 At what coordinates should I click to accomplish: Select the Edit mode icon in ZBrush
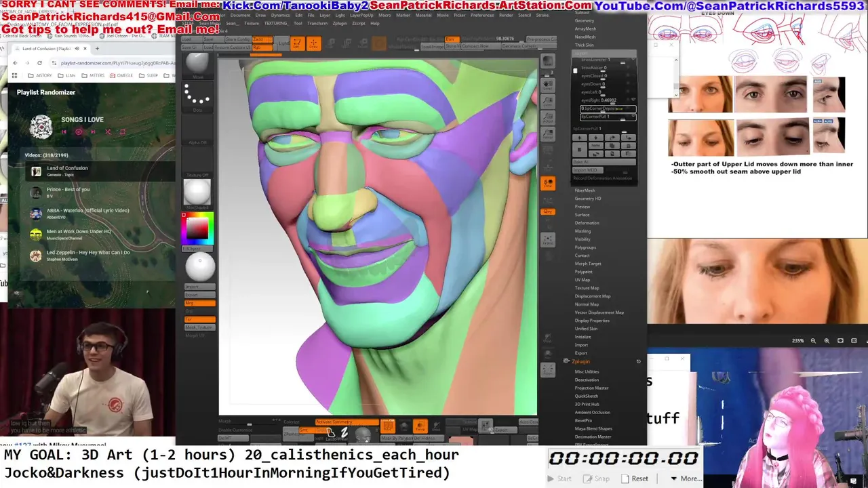point(296,44)
